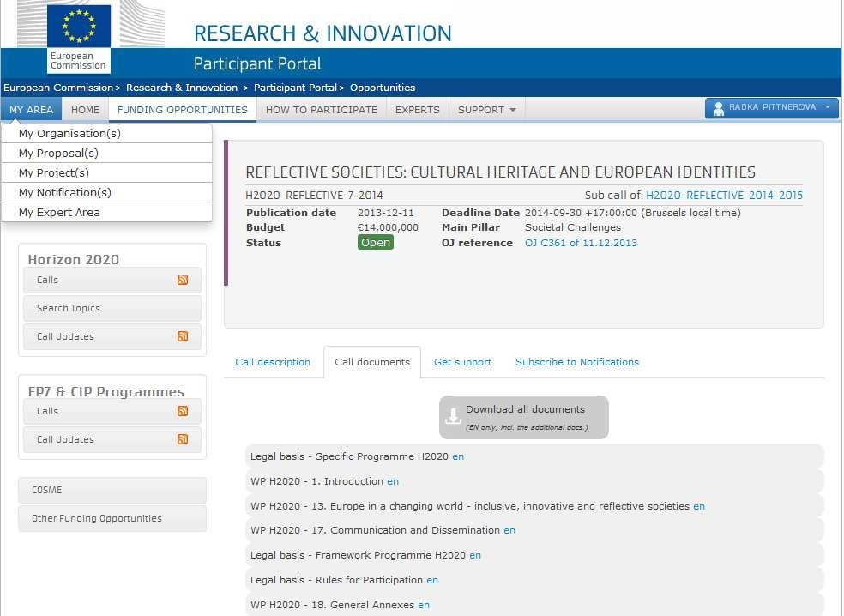Click the Download all documents button
Viewport: 844px width, 616px height.
coord(524,417)
